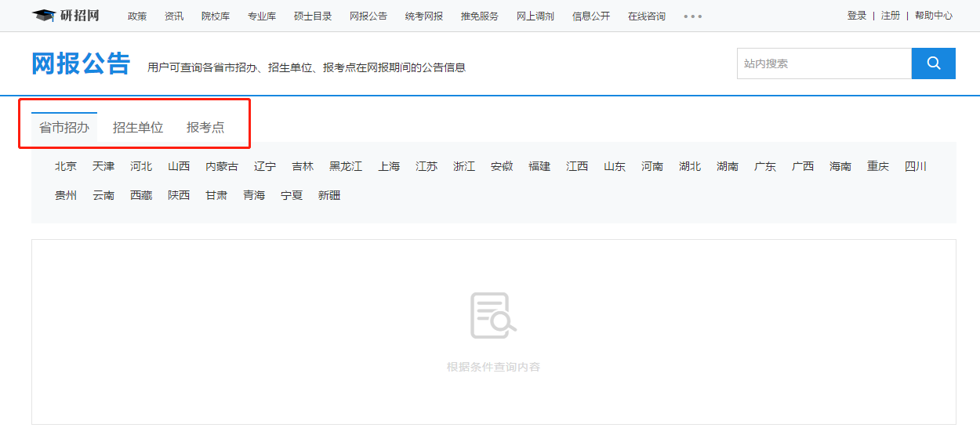Open the 在线咨询 navigation item

[x=647, y=16]
